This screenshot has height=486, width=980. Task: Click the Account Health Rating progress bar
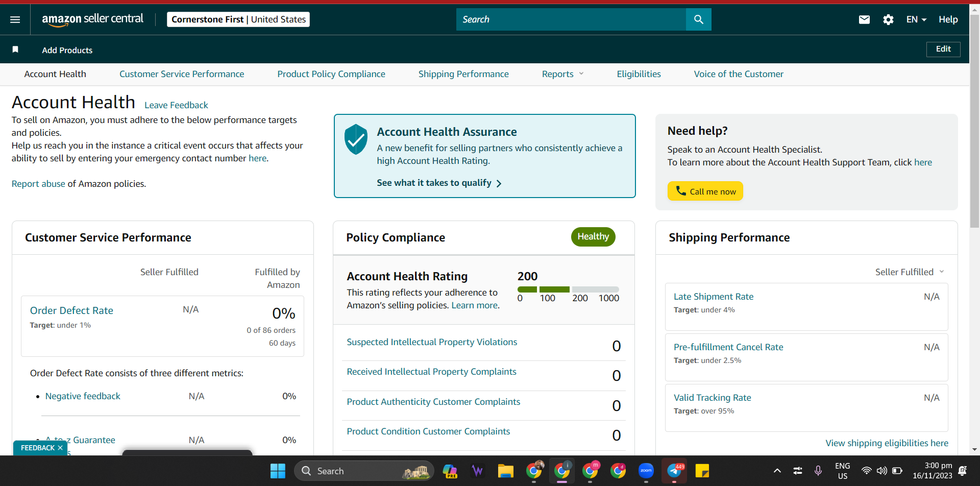coord(568,289)
